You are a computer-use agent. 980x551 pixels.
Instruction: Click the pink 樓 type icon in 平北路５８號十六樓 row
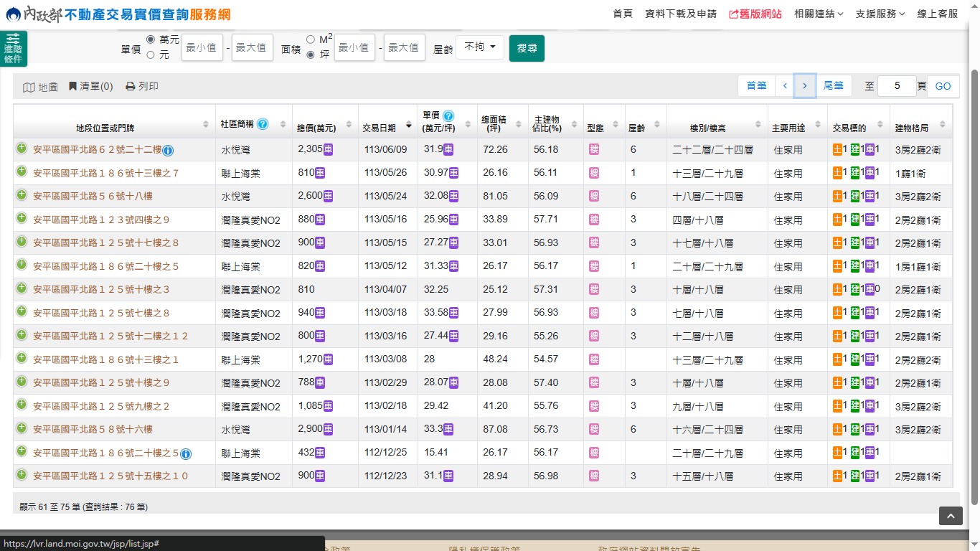[594, 429]
